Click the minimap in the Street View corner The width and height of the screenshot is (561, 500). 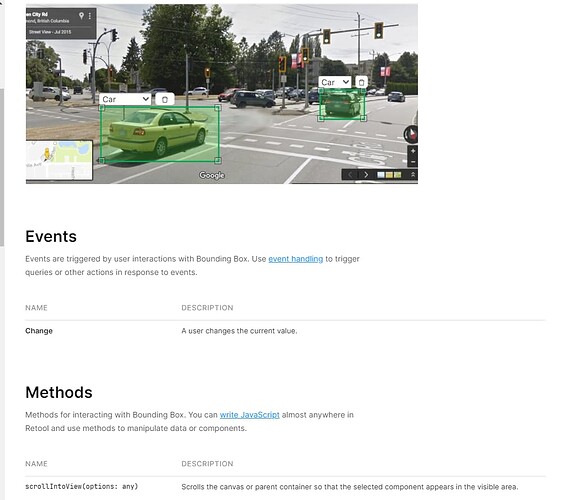(59, 160)
